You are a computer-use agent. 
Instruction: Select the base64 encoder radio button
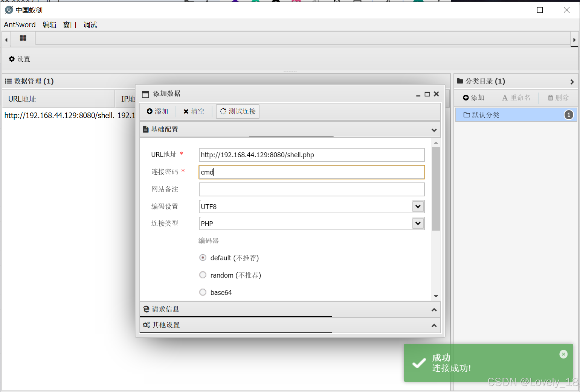[x=203, y=292]
